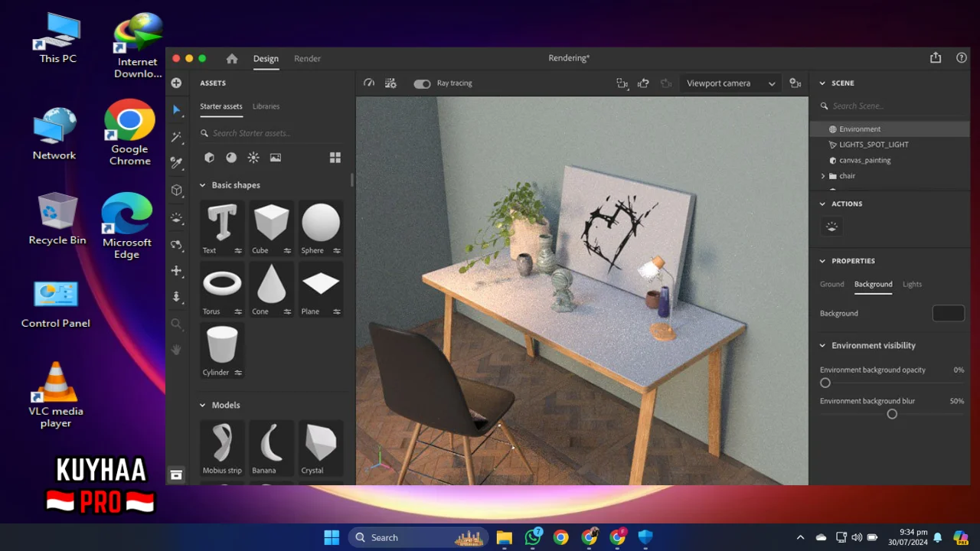Open properties sliders for Torus asset
The width and height of the screenshot is (980, 551).
(238, 311)
